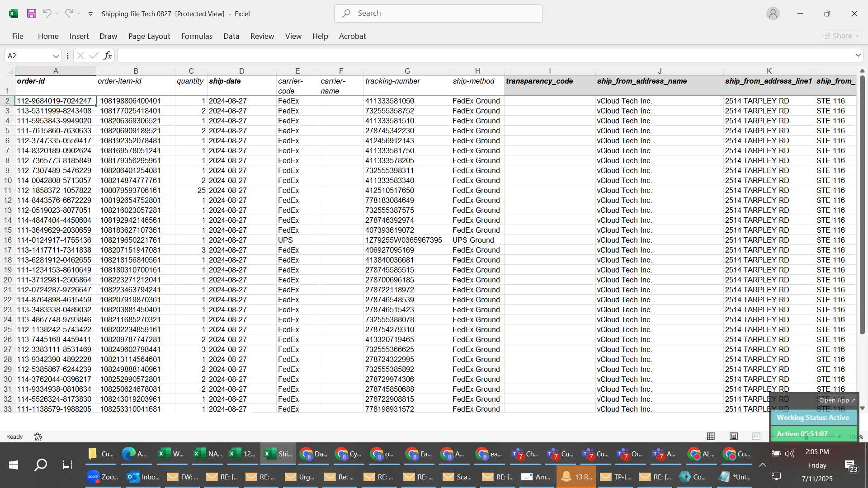Show hidden system tray icons chevron
This screenshot has height=488, width=868.
pyautogui.click(x=763, y=465)
